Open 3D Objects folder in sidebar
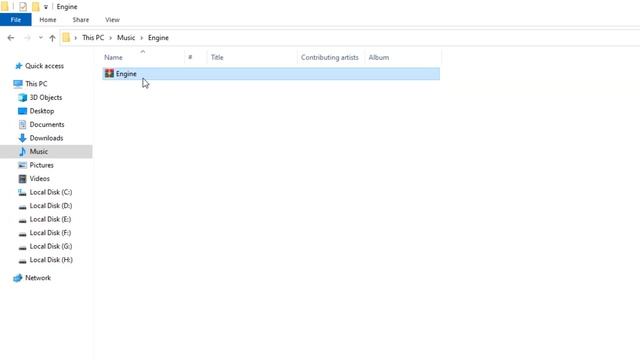Image resolution: width=640 pixels, height=360 pixels. [x=46, y=97]
